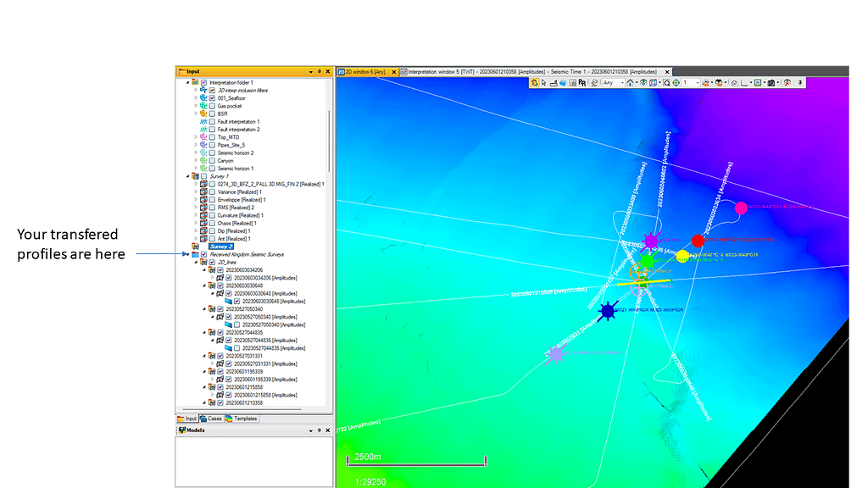The width and height of the screenshot is (868, 488).
Task: Click the magnifier zoom icon in toolbar
Action: 667,83
